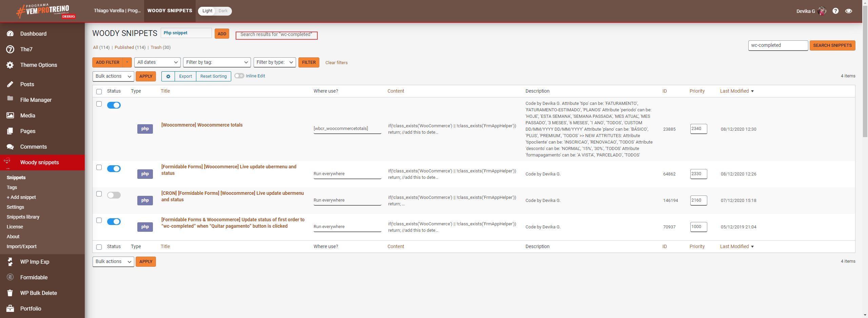Click the eye preview icon in header
This screenshot has width=868, height=318.
click(x=849, y=11)
